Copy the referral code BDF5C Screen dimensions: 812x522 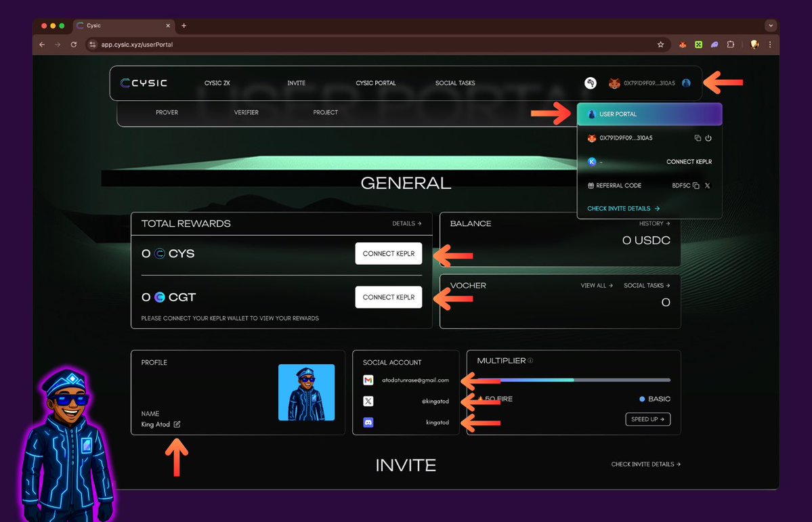[696, 186]
